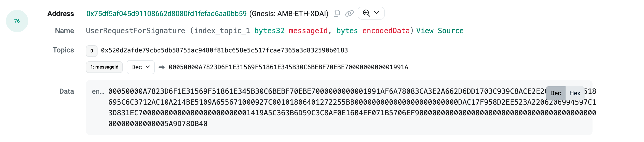Click the Topics row label

click(63, 50)
